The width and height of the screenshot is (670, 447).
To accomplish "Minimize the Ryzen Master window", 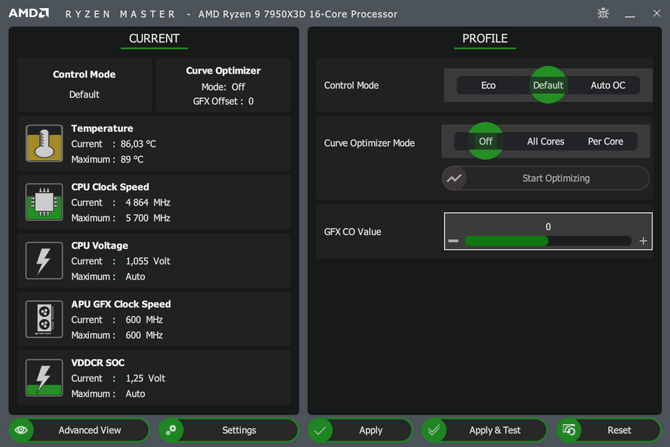I will (x=630, y=14).
